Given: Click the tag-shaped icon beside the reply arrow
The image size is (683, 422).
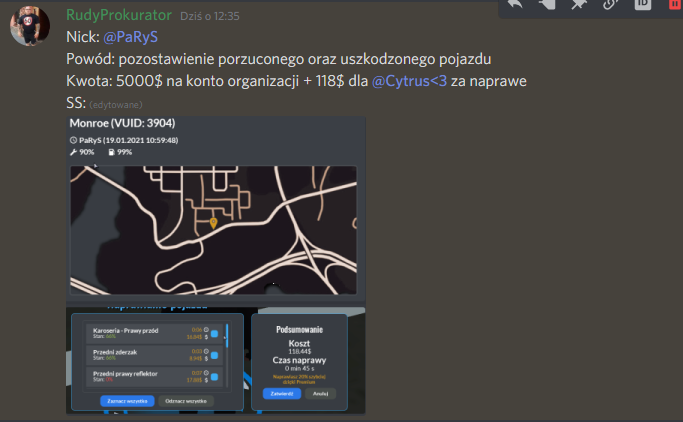Looking at the screenshot, I should tap(547, 4).
